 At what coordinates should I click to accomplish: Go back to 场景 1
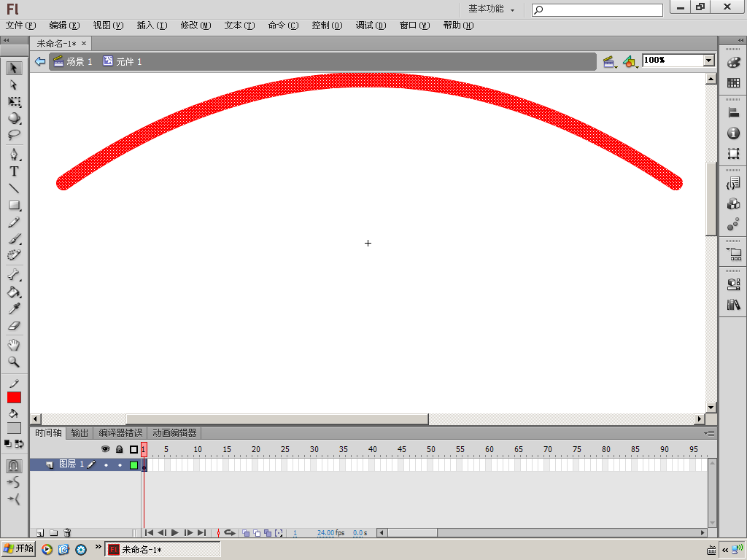[73, 61]
